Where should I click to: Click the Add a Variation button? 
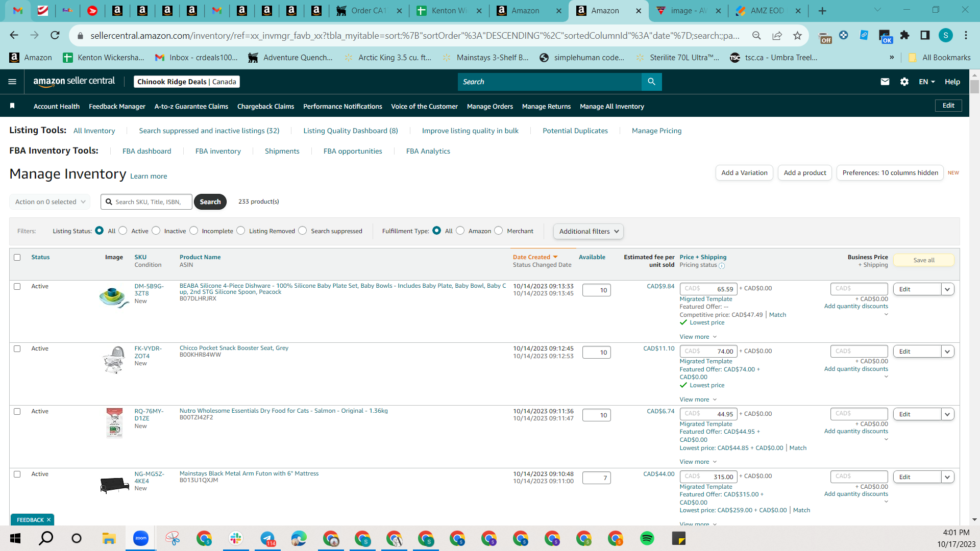coord(744,173)
